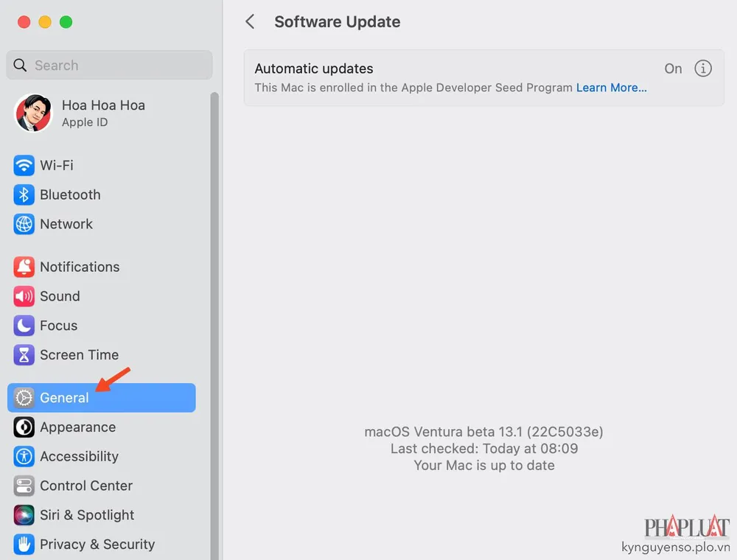Go back using the chevron arrow

[x=251, y=22]
